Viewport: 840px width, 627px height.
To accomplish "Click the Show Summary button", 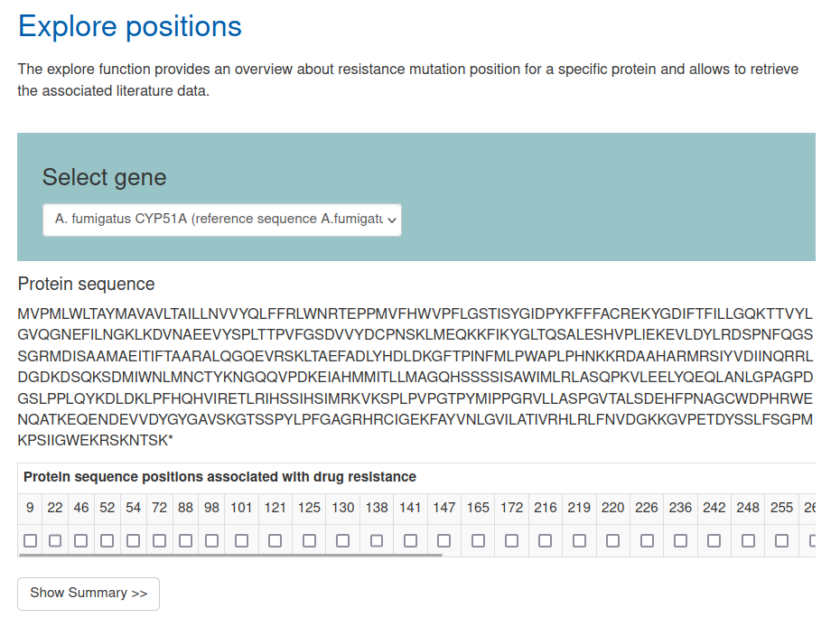I will click(89, 594).
